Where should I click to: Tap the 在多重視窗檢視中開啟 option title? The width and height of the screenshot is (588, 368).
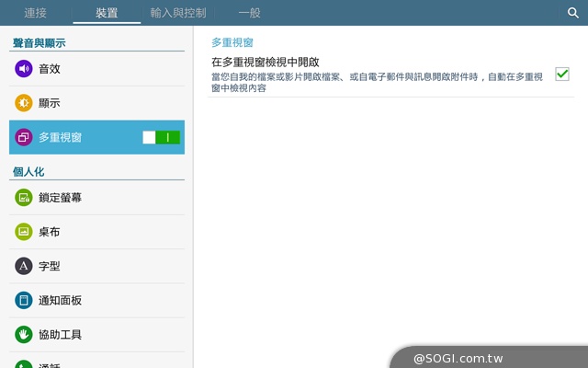pyautogui.click(x=266, y=63)
